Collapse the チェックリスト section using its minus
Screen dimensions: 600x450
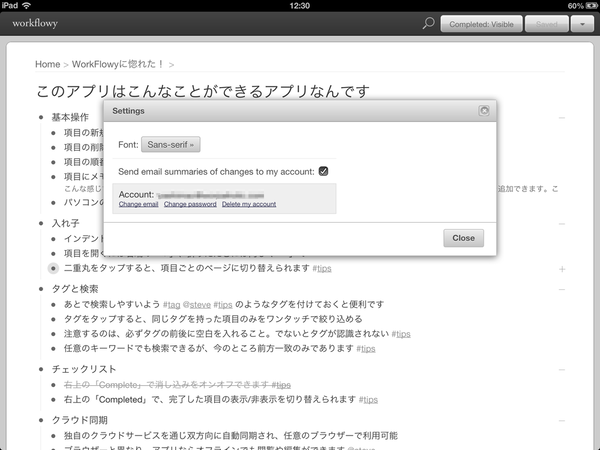(562, 370)
